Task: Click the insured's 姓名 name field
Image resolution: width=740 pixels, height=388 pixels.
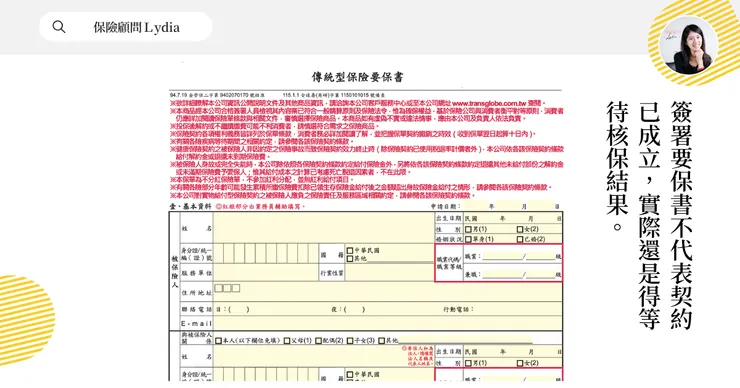Action: 323,228
